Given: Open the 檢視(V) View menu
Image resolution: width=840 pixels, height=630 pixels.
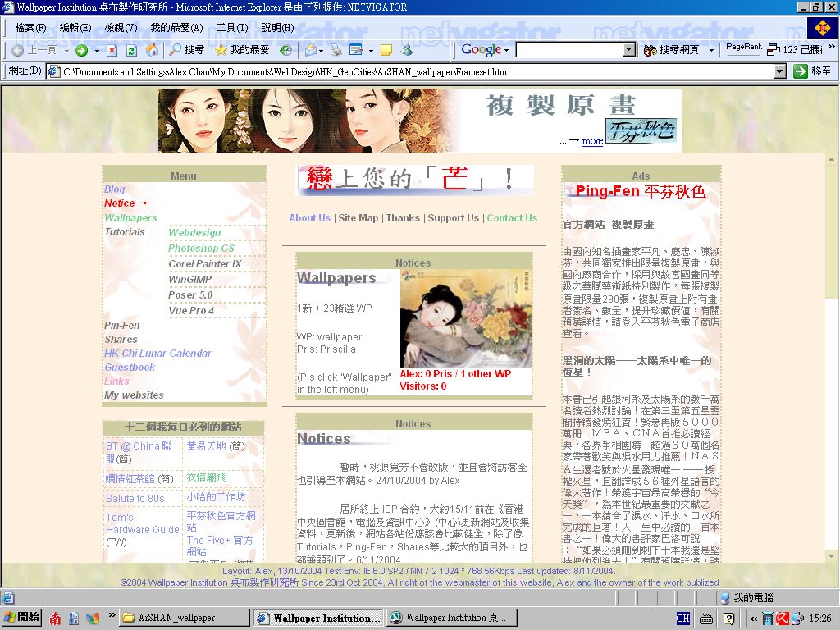Looking at the screenshot, I should pyautogui.click(x=121, y=28).
